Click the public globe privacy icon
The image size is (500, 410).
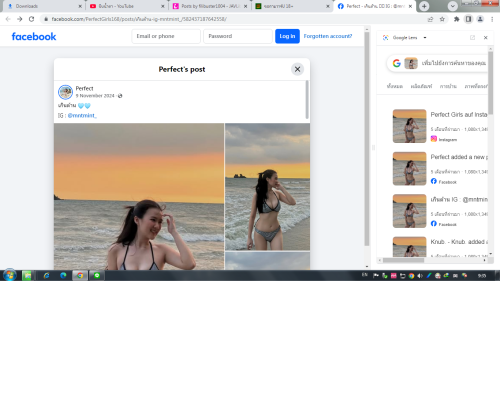click(120, 96)
